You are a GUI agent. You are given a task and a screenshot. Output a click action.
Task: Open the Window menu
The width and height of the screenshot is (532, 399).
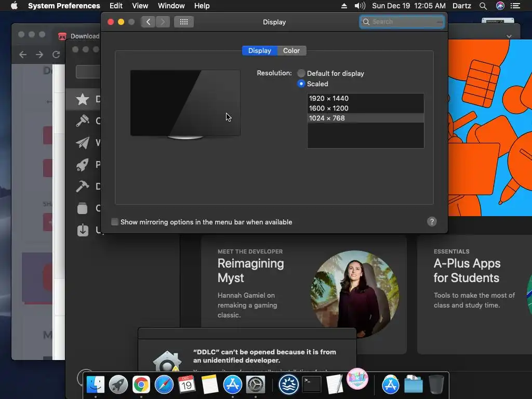pyautogui.click(x=171, y=6)
